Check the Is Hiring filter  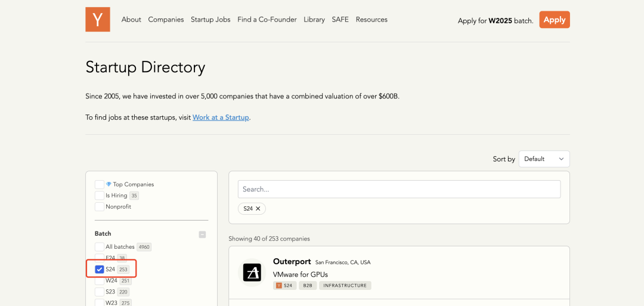point(100,196)
